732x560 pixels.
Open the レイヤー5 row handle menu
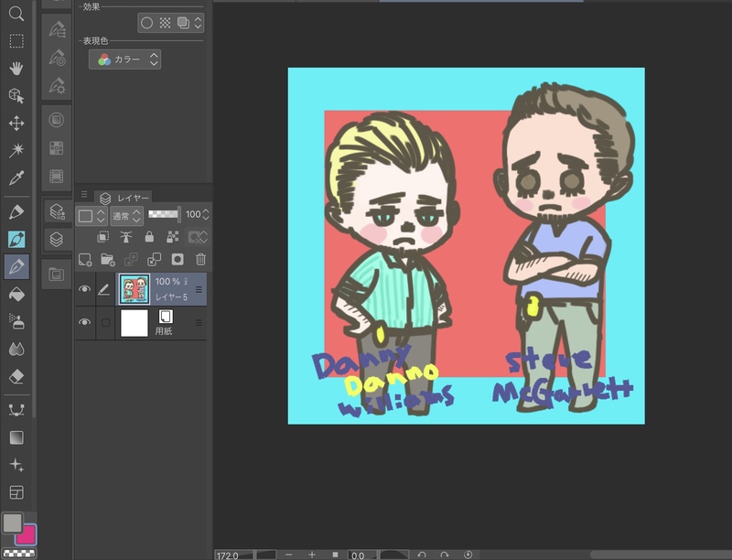(x=199, y=290)
